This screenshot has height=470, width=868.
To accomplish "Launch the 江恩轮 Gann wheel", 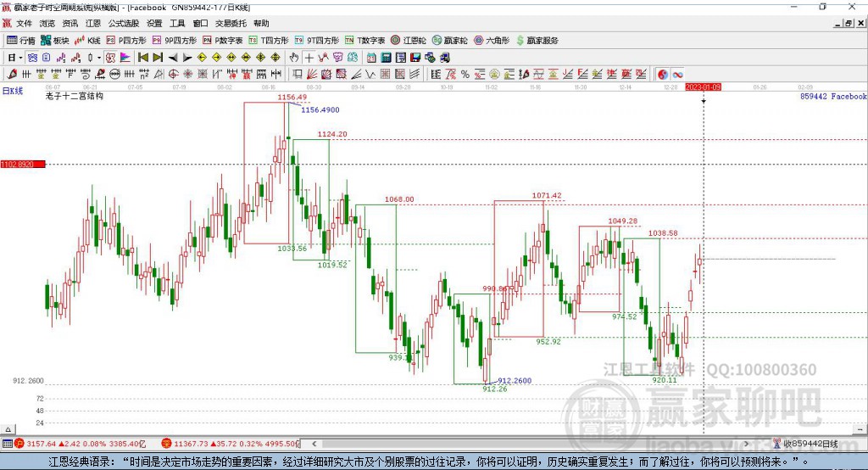I will coord(409,41).
